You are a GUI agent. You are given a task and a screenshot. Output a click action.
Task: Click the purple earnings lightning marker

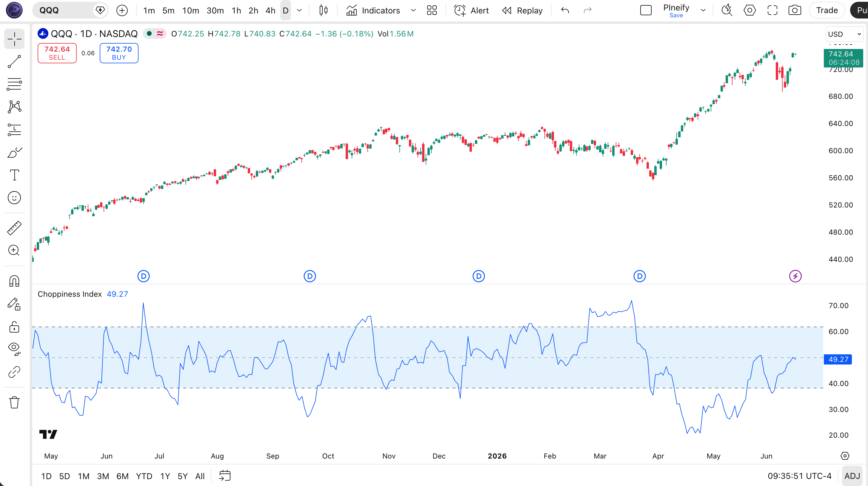pos(795,276)
